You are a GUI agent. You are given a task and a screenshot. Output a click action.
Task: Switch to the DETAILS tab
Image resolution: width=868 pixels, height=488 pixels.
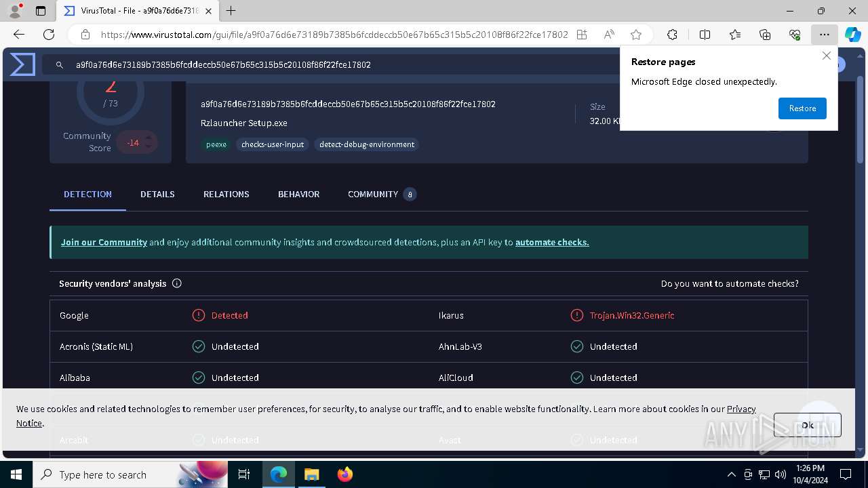click(x=157, y=194)
